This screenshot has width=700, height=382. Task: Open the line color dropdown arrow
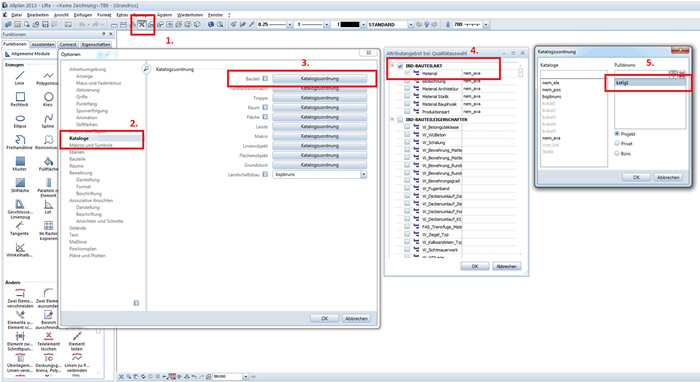coord(363,25)
